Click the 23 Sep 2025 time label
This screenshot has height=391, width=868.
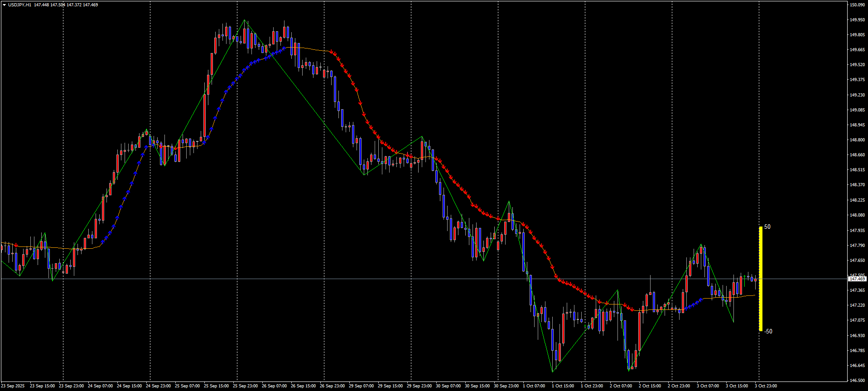coord(13,386)
